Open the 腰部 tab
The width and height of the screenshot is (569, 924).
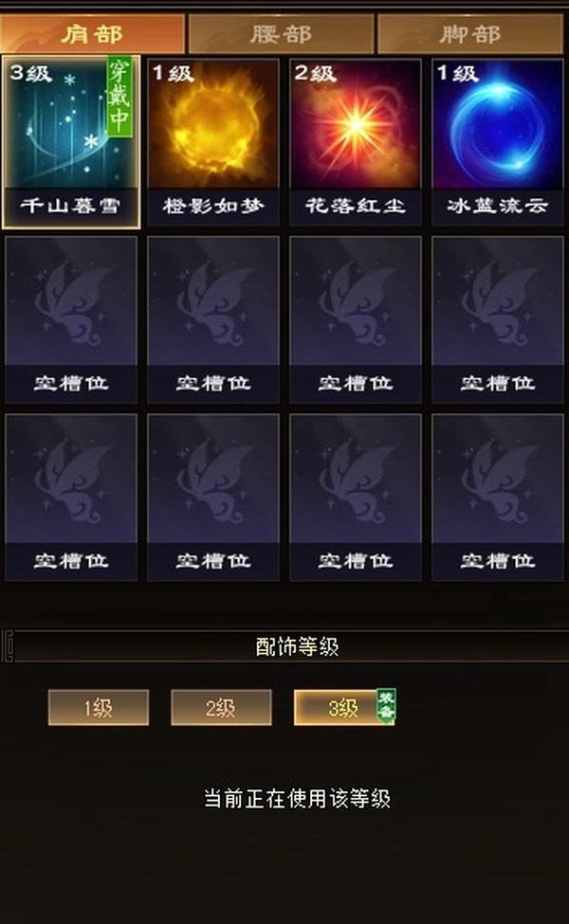[x=281, y=34]
